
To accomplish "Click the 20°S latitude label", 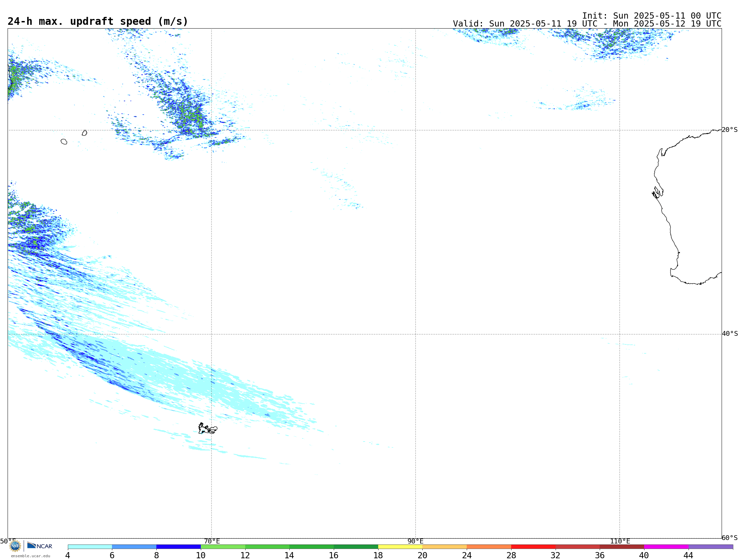I will pyautogui.click(x=730, y=130).
